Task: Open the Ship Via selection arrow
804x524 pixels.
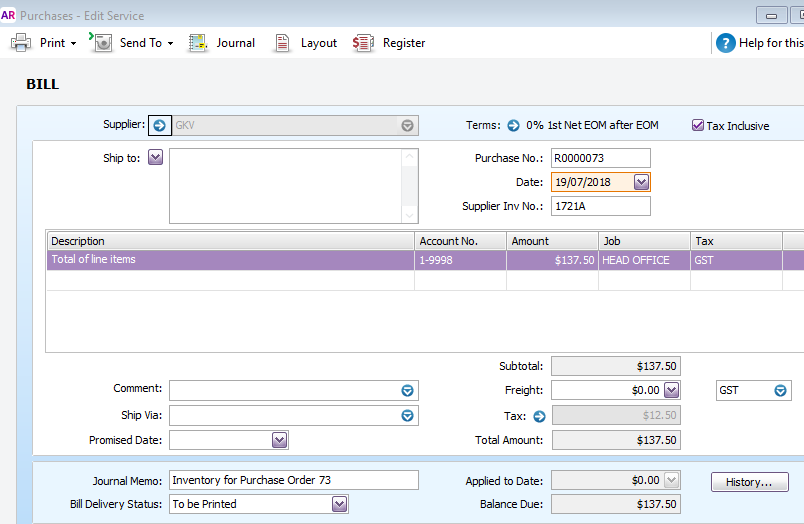Action: (x=407, y=415)
